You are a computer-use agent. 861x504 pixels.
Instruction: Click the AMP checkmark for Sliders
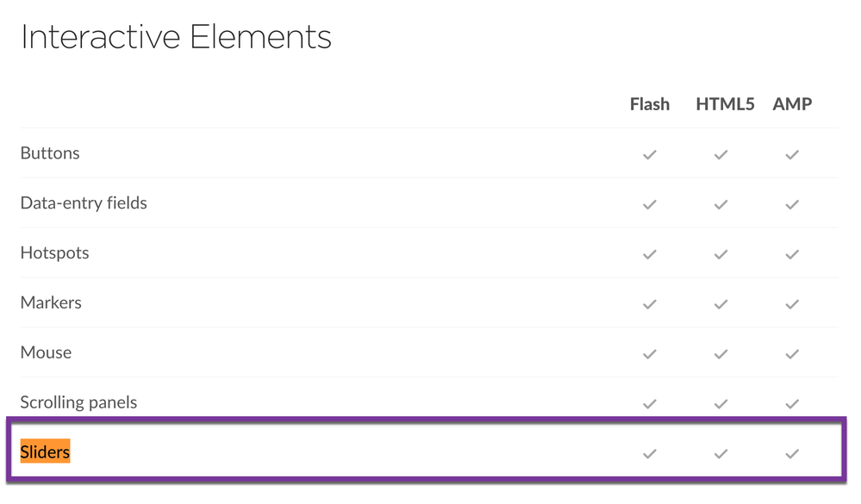792,453
